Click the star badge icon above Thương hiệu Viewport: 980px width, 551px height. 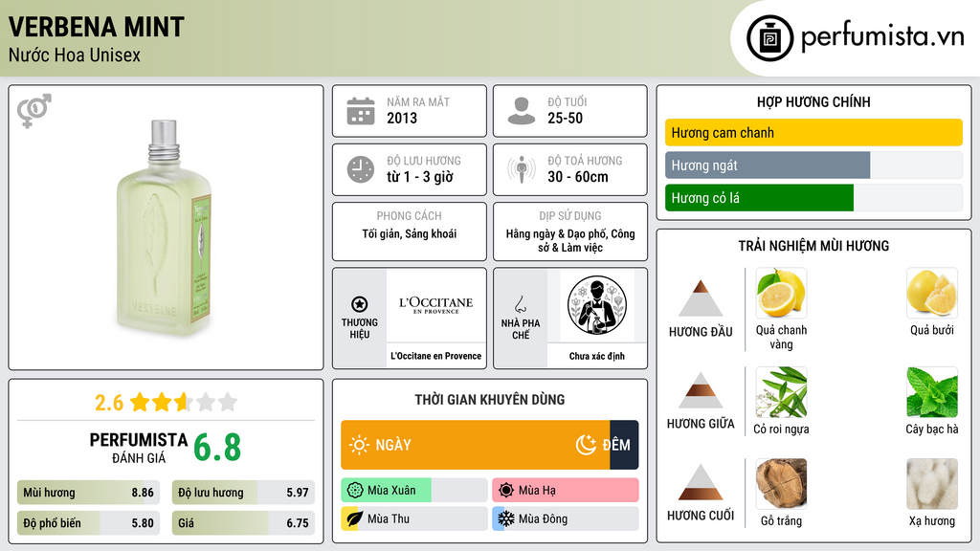[x=360, y=304]
